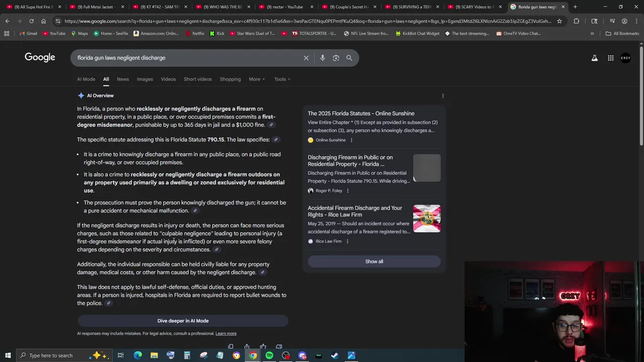
Task: Open a new browser tab
Action: [575, 7]
